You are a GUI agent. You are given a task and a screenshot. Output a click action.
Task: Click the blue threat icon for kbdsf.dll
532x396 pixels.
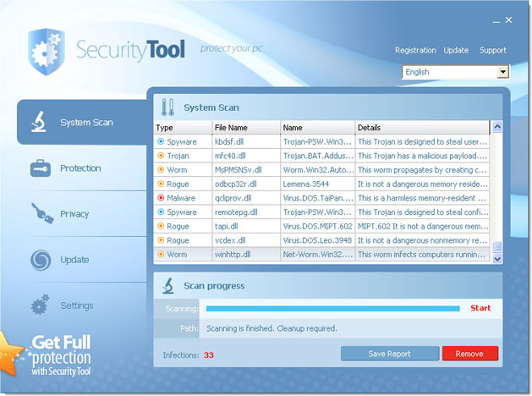point(161,141)
